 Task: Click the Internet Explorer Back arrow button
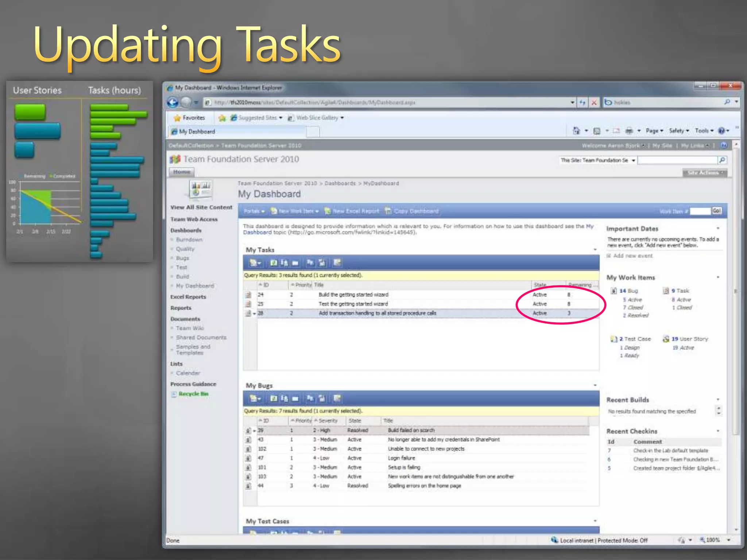pyautogui.click(x=173, y=102)
